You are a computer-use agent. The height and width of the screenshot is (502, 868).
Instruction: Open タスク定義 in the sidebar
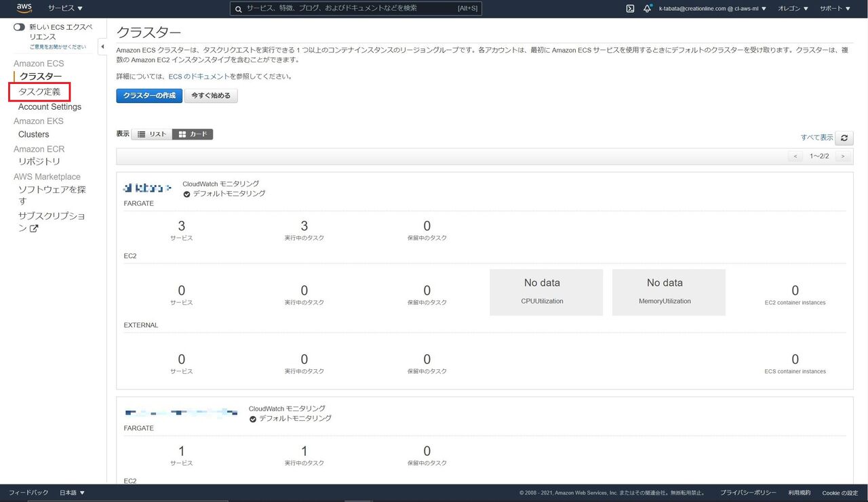point(39,91)
